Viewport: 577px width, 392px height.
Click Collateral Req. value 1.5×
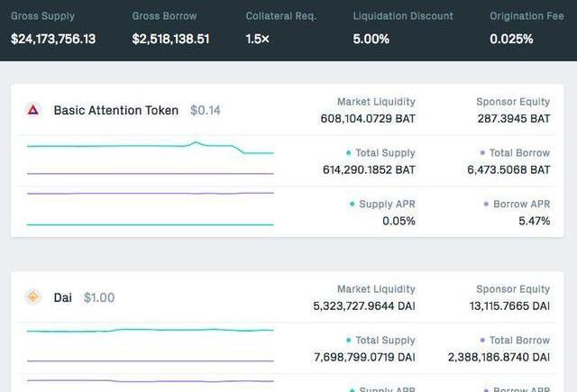[x=258, y=39]
